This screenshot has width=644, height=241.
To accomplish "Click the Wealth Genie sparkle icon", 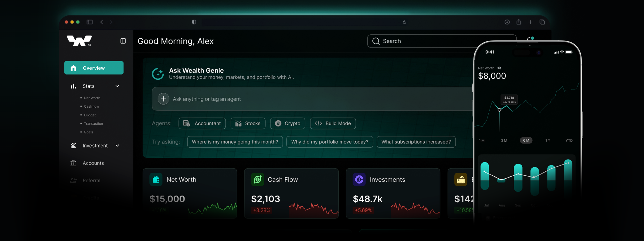I will [158, 74].
